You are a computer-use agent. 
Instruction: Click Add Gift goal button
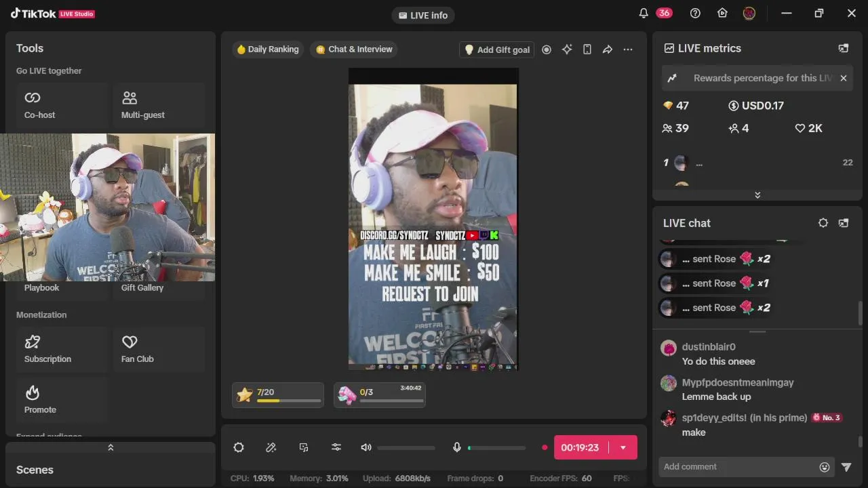[497, 49]
